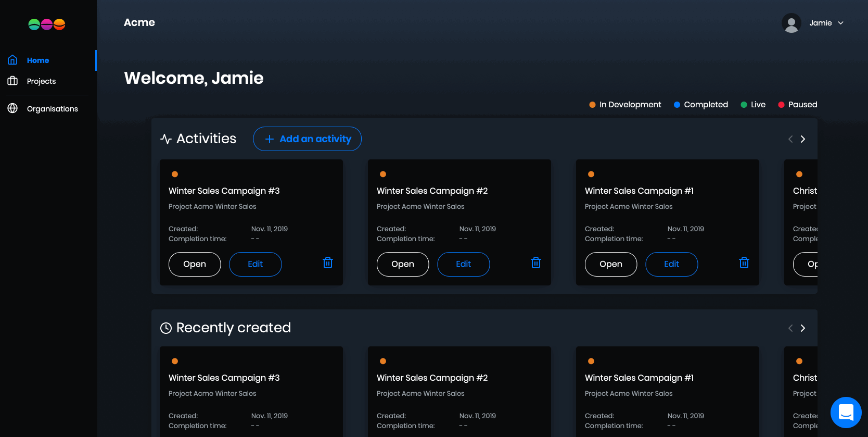The height and width of the screenshot is (437, 868).
Task: Click status dot on Activities Campaign #1 card
Action: [591, 174]
